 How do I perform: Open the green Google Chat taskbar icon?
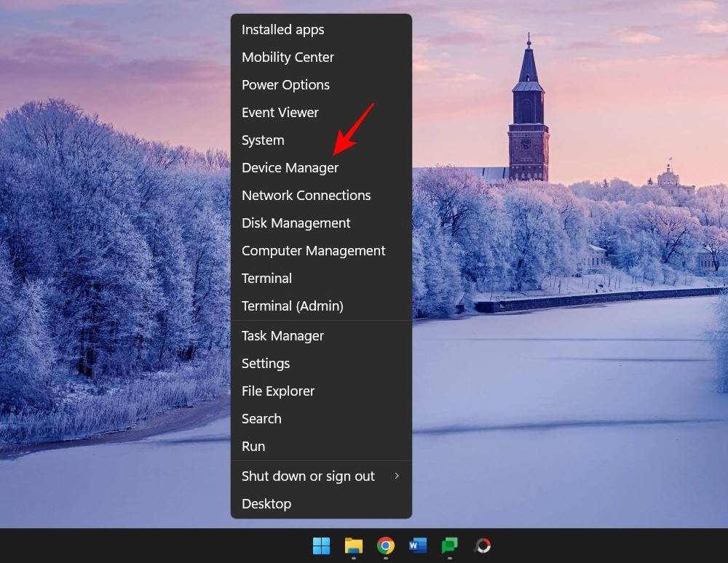450,546
